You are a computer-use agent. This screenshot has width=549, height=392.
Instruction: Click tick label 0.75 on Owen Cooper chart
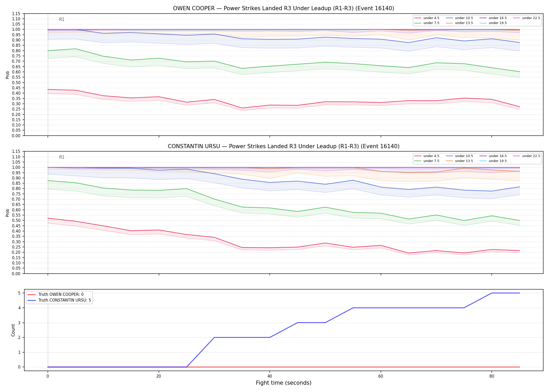click(16, 56)
